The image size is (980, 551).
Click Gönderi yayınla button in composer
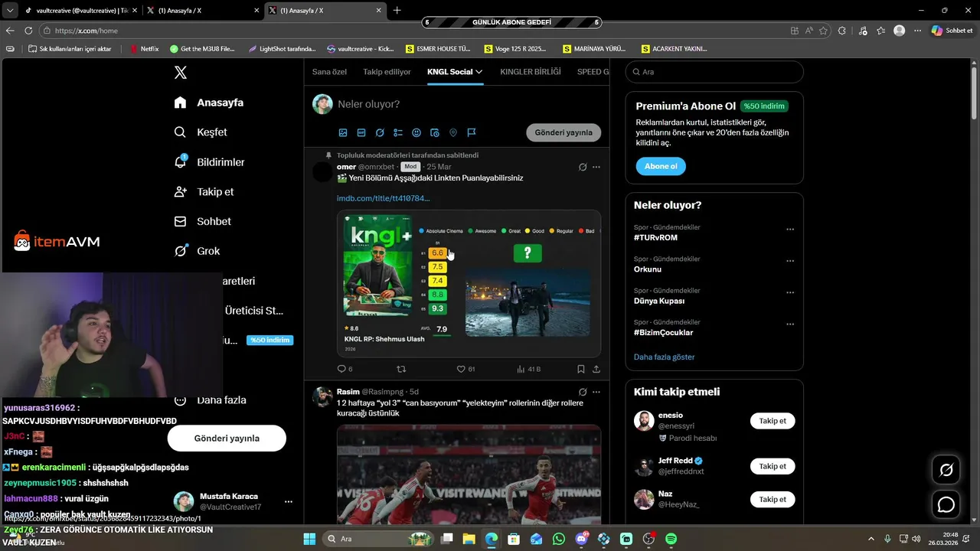[563, 132]
